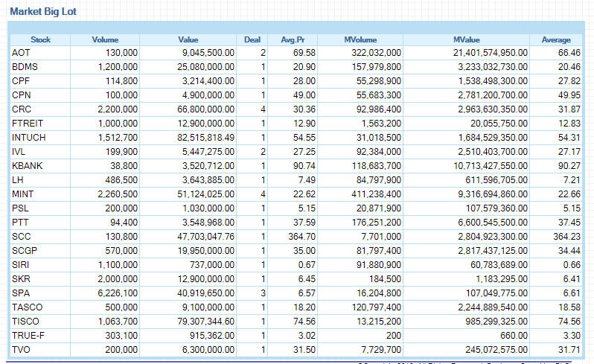This screenshot has height=364, width=594.
Task: Select TRUE-F volume 303,100
Action: coord(121,336)
